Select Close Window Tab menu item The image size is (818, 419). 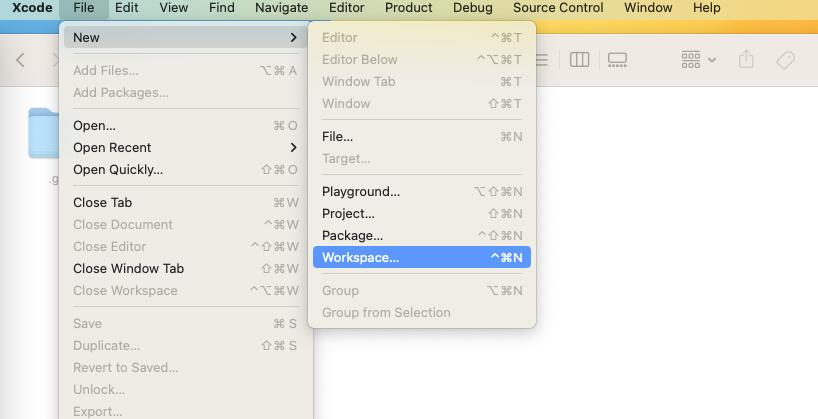click(185, 269)
